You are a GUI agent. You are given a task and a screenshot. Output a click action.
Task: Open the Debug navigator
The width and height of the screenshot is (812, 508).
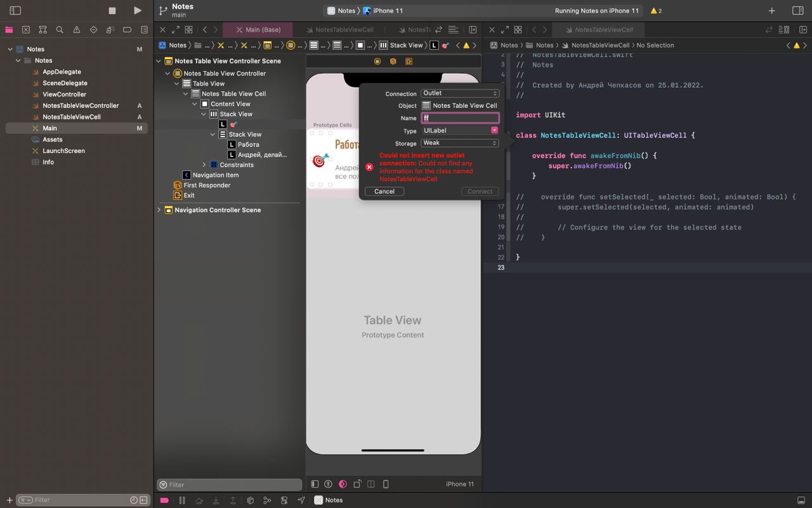[110, 30]
